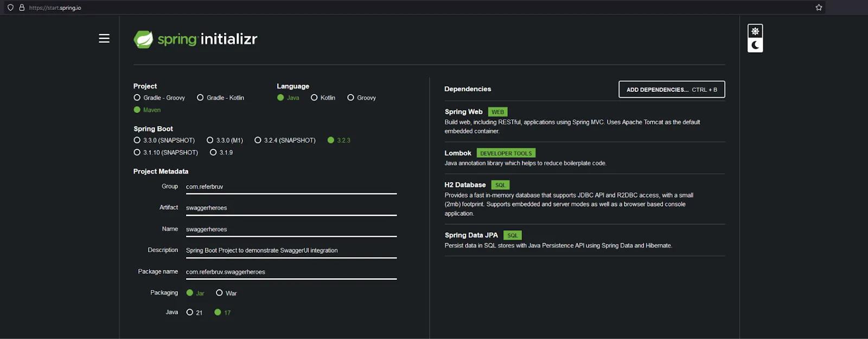Select Spring Boot 3.1.9
The image size is (868, 339).
coord(221,153)
